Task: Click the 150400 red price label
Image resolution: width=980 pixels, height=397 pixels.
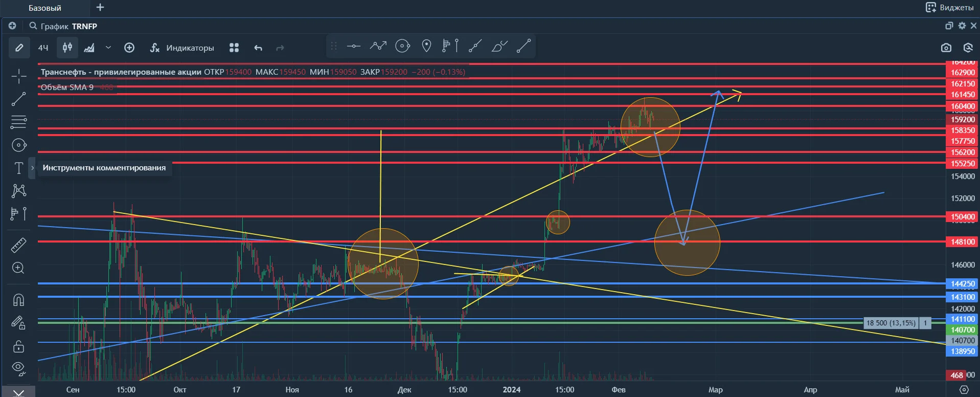Action: coord(963,217)
